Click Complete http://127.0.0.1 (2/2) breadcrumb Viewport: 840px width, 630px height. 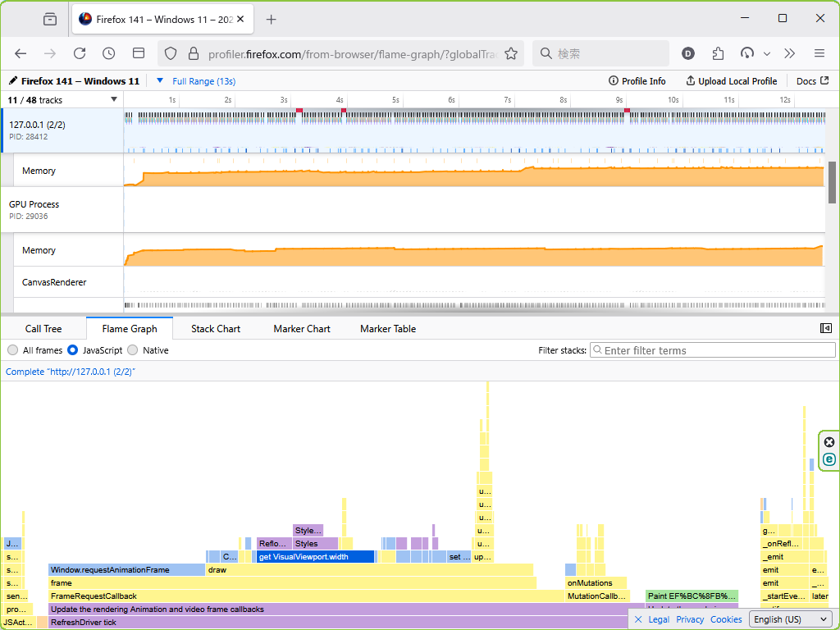[71, 372]
